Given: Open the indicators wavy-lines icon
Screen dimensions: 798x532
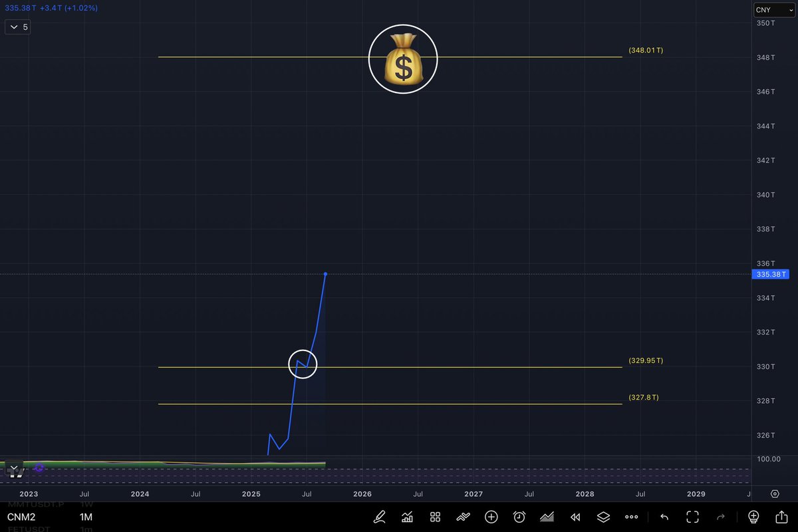Looking at the screenshot, I should pyautogui.click(x=464, y=517).
